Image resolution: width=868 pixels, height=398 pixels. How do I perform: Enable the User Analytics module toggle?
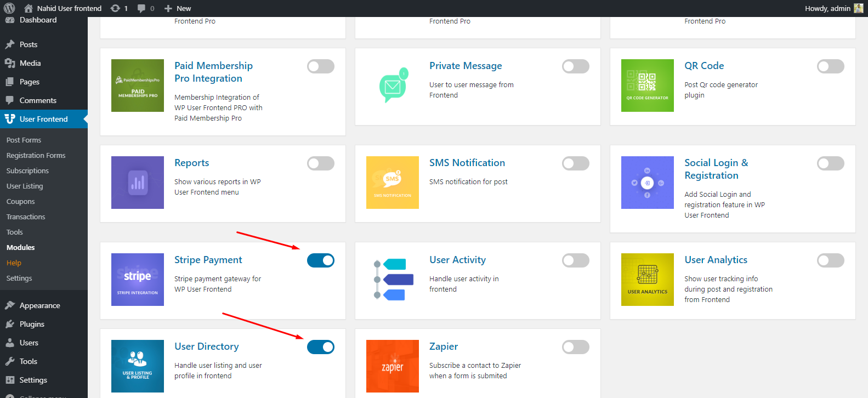tap(831, 260)
